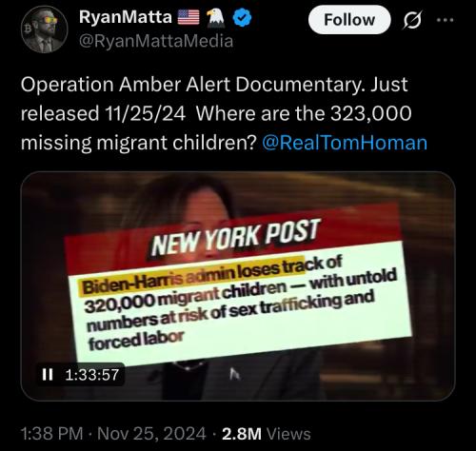The image size is (476, 451).
Task: Pause the video using the pause icon
Action: (x=48, y=375)
